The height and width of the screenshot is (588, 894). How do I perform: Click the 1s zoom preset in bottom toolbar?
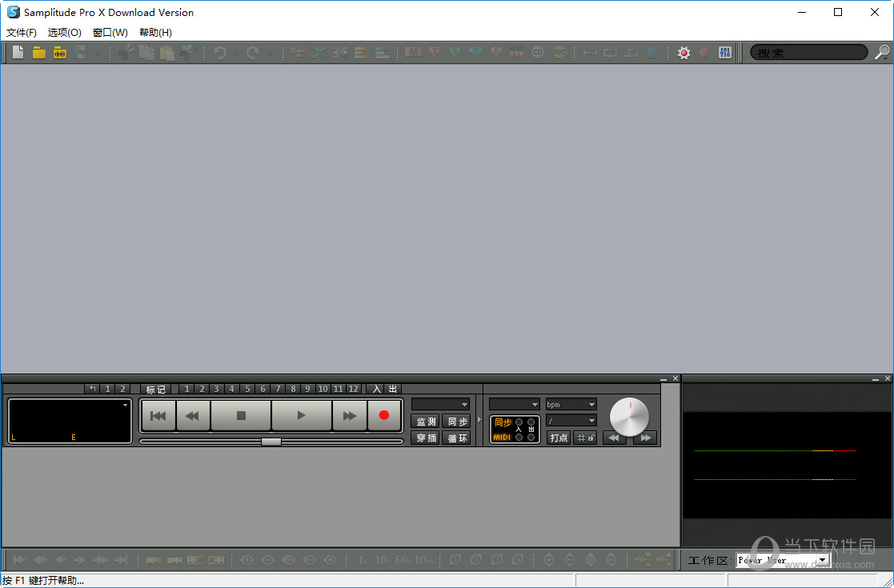click(x=363, y=560)
